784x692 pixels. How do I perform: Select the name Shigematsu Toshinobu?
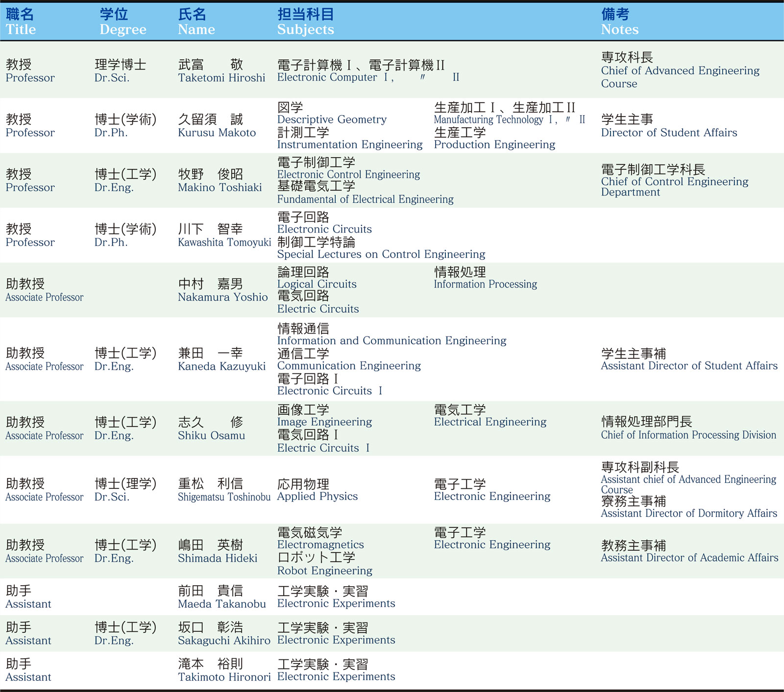pyautogui.click(x=224, y=497)
